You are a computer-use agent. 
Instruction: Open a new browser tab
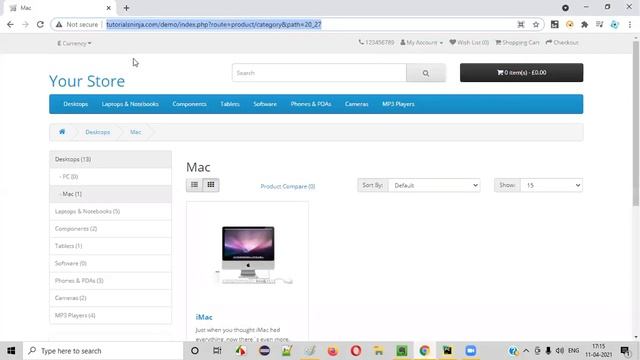[127, 8]
